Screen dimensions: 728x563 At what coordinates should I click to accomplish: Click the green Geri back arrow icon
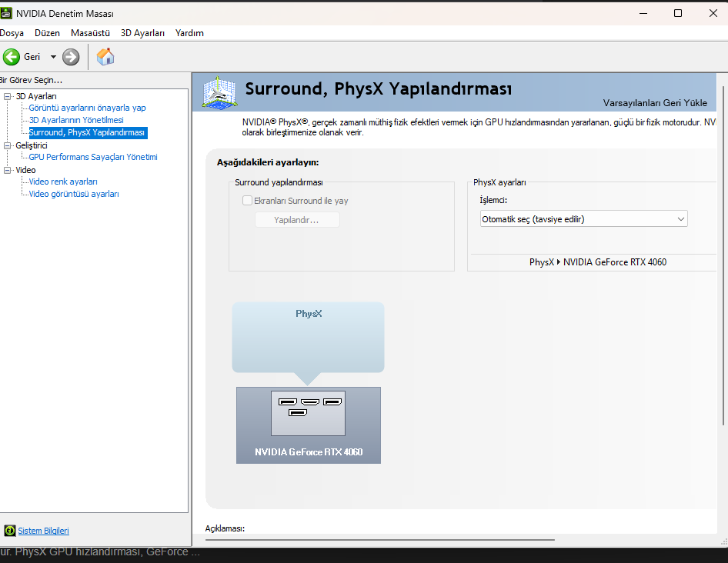(12, 57)
